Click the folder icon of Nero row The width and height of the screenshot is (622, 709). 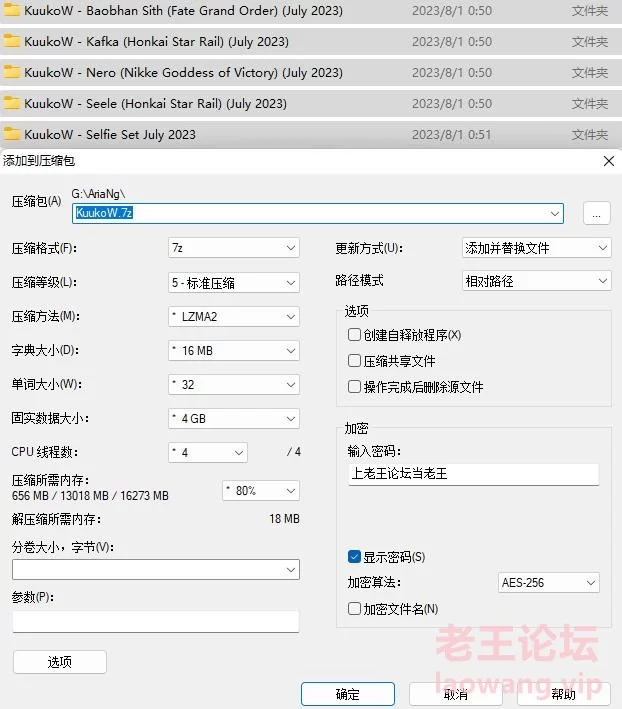coord(12,72)
